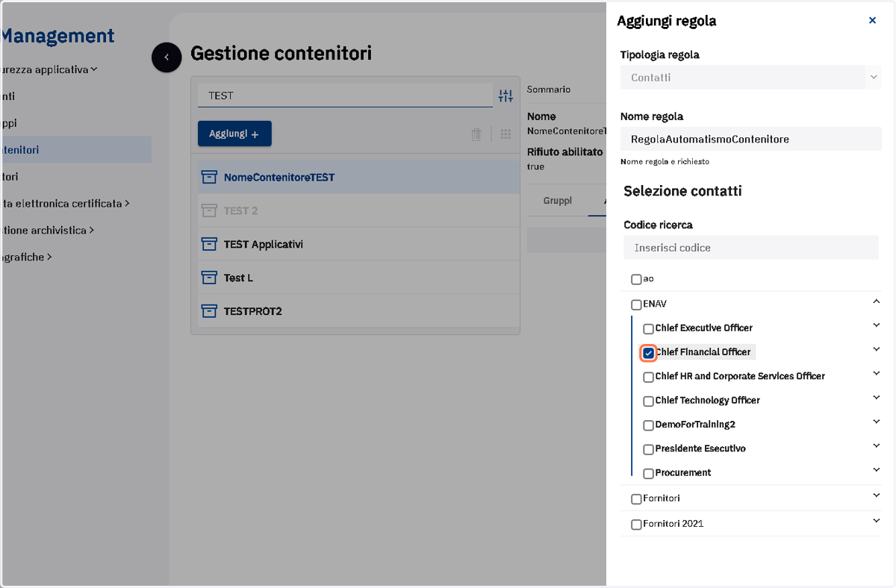Screen dimensions: 896x588
Task: Expand DemoForTraining2 node
Action: point(876,421)
